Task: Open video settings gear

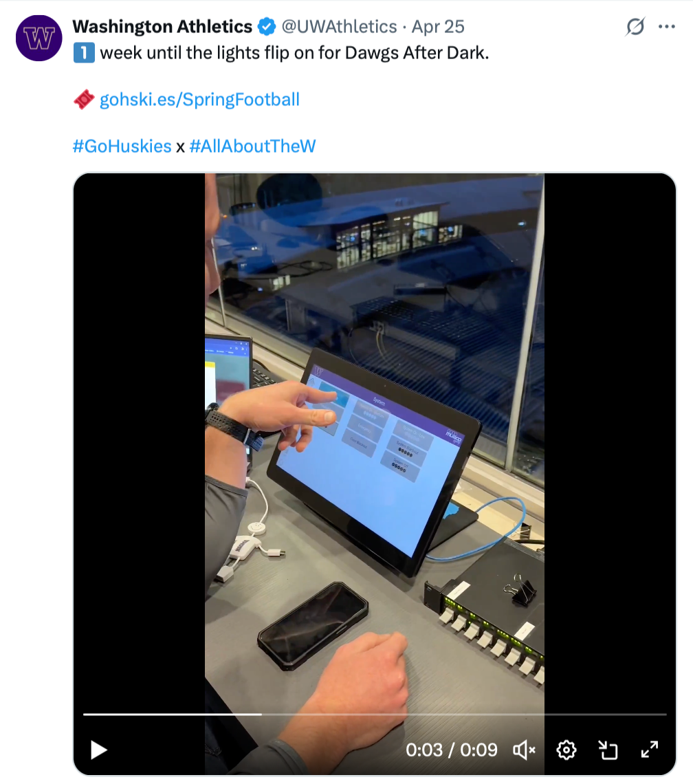Action: click(566, 750)
